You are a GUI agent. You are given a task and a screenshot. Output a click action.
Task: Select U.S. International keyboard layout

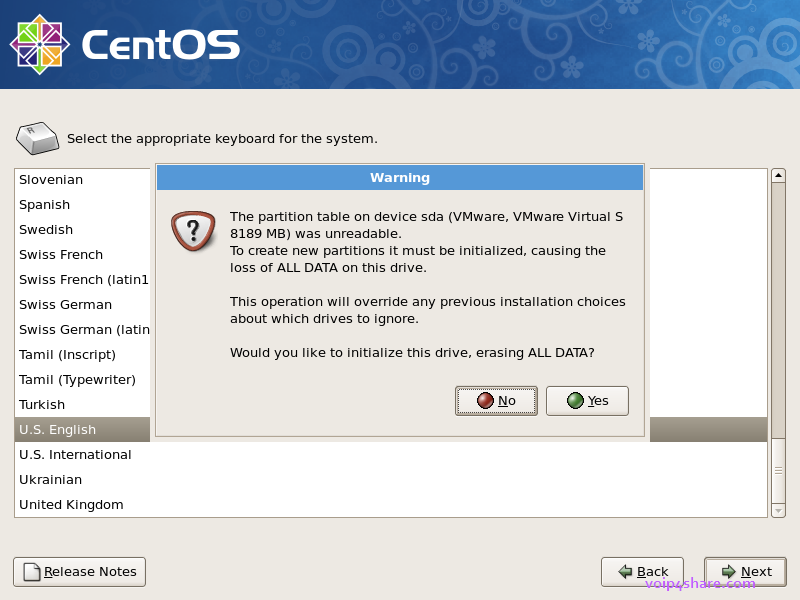(75, 454)
